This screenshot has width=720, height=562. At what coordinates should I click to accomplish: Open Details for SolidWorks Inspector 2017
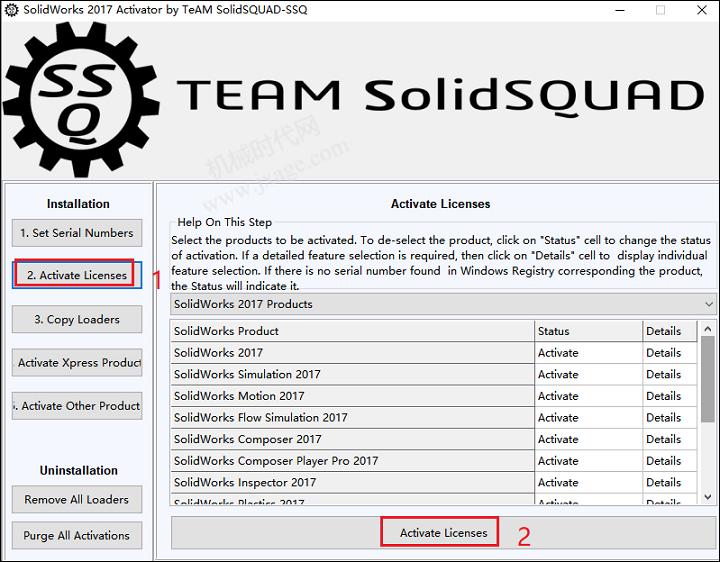click(x=670, y=482)
